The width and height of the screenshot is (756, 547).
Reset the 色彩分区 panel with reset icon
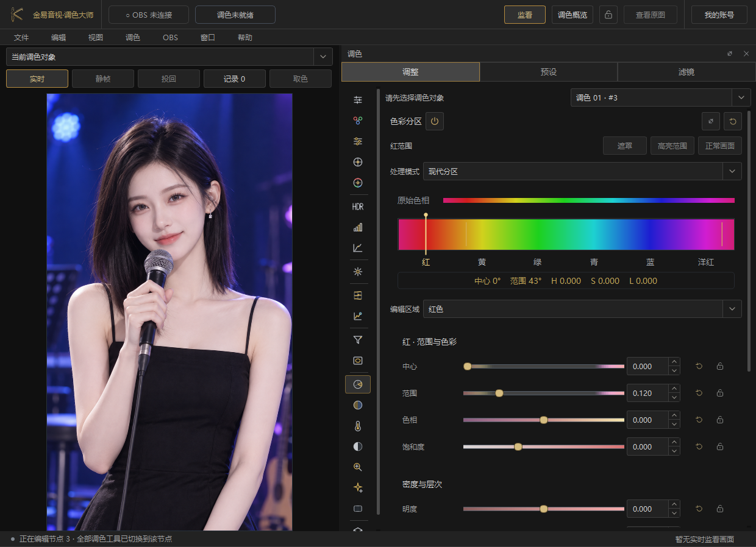(733, 121)
